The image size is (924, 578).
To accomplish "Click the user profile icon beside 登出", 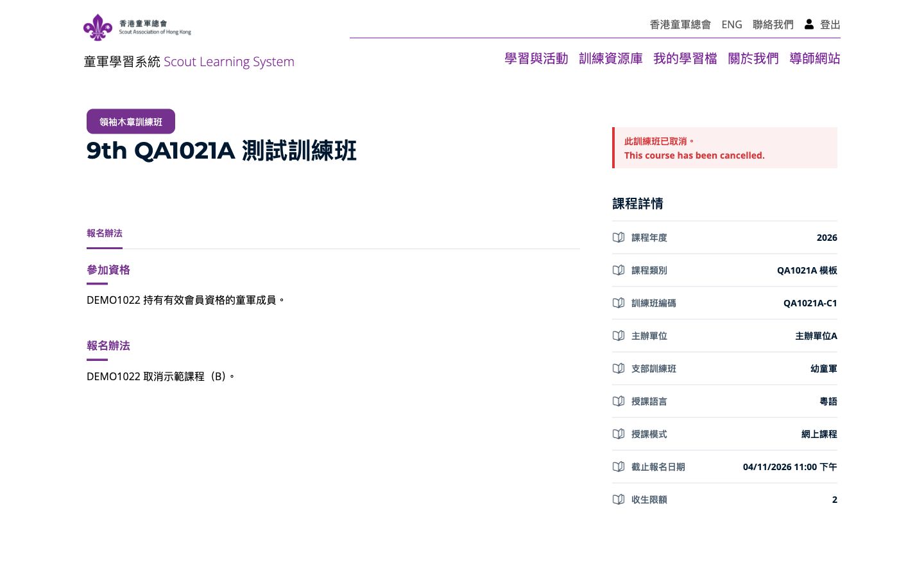I will (809, 24).
